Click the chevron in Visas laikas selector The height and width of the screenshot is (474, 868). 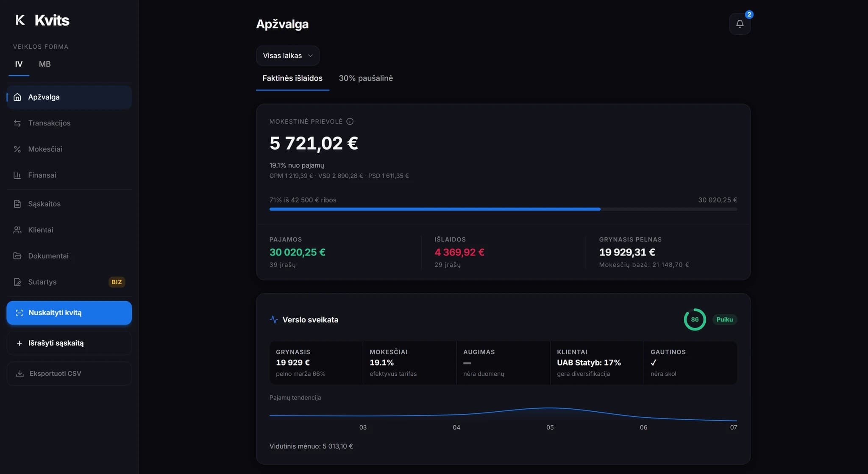(x=310, y=56)
